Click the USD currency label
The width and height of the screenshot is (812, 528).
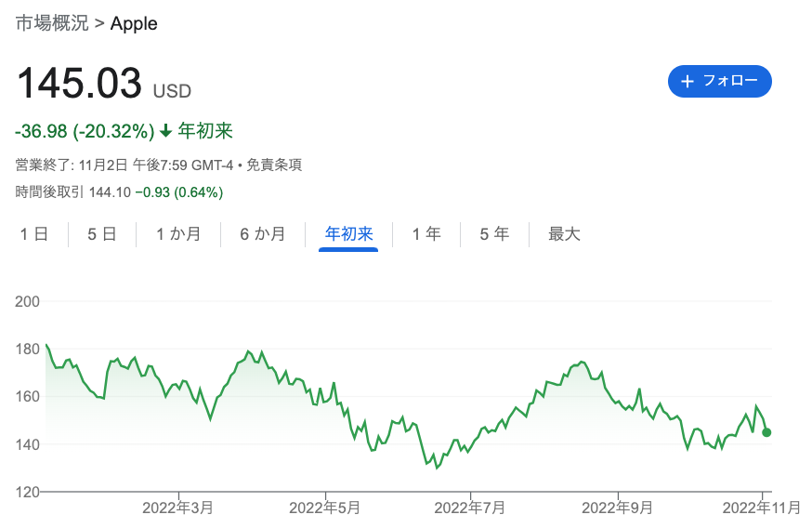click(x=172, y=91)
